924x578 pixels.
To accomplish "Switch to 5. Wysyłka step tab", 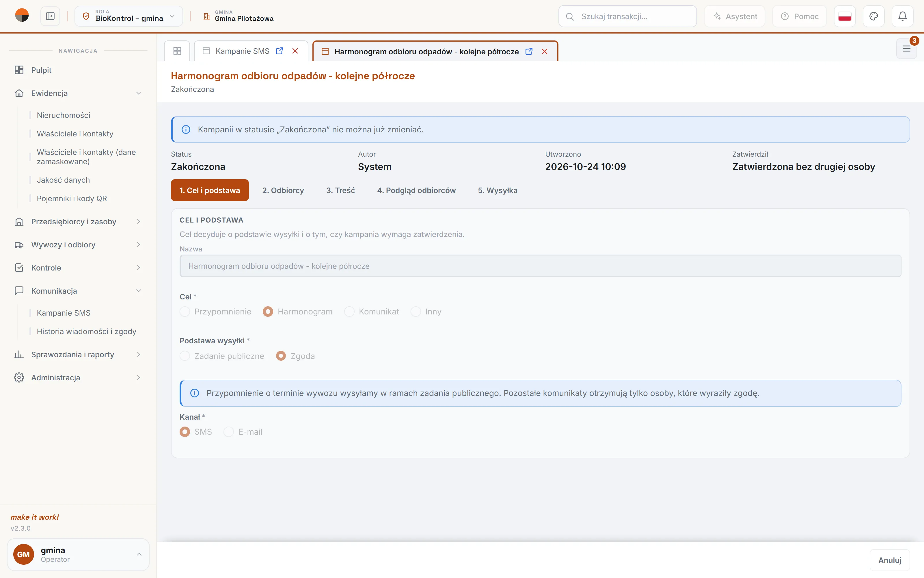I will [x=498, y=190].
